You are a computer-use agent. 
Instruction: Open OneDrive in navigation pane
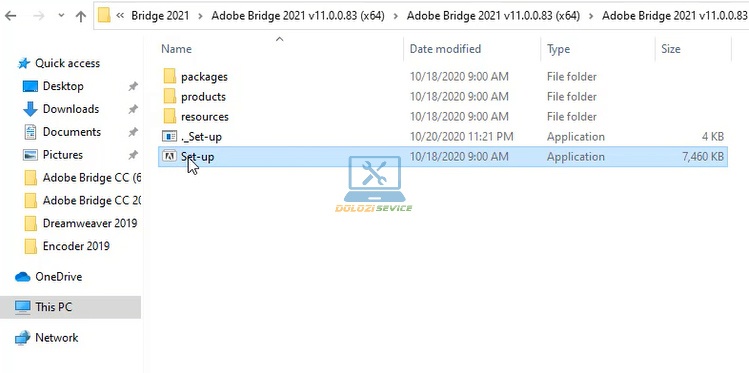click(58, 277)
